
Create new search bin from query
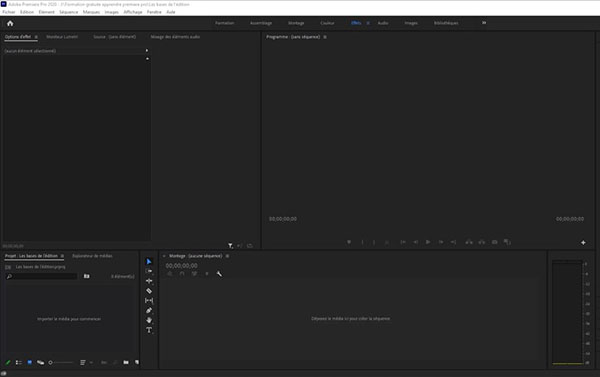(x=86, y=276)
